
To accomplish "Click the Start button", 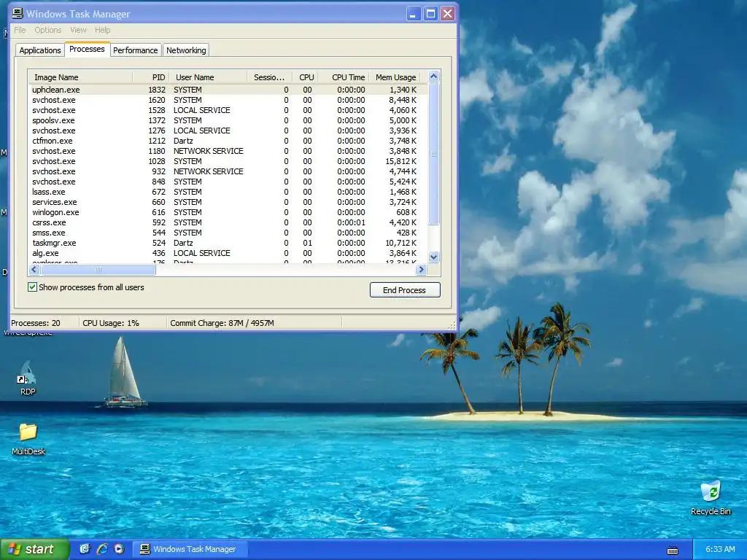I will tap(35, 549).
